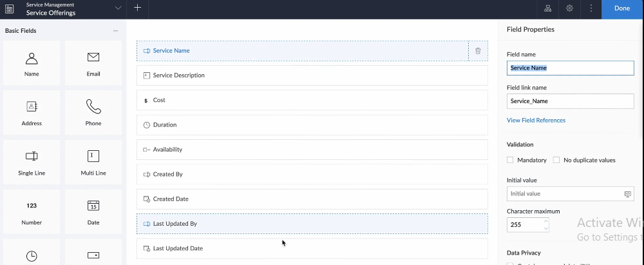Collapse the Basic Fields section

[x=115, y=30]
